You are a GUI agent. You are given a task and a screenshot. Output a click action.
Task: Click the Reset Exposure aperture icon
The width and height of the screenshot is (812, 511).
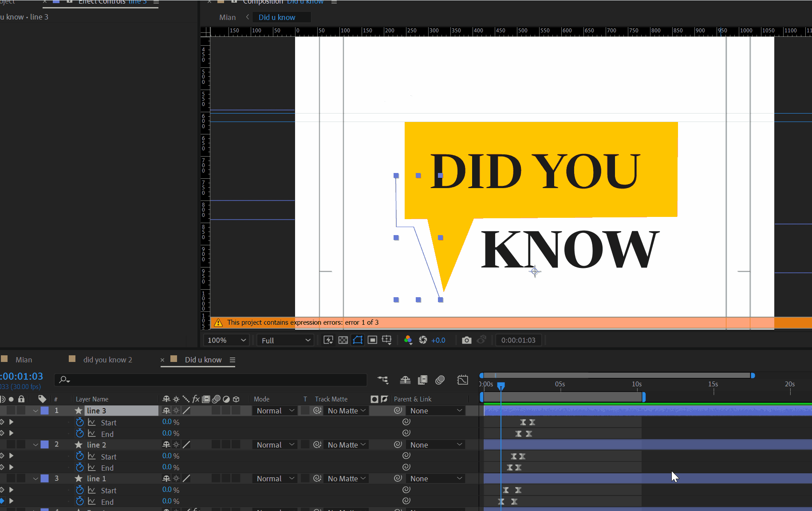(x=423, y=340)
